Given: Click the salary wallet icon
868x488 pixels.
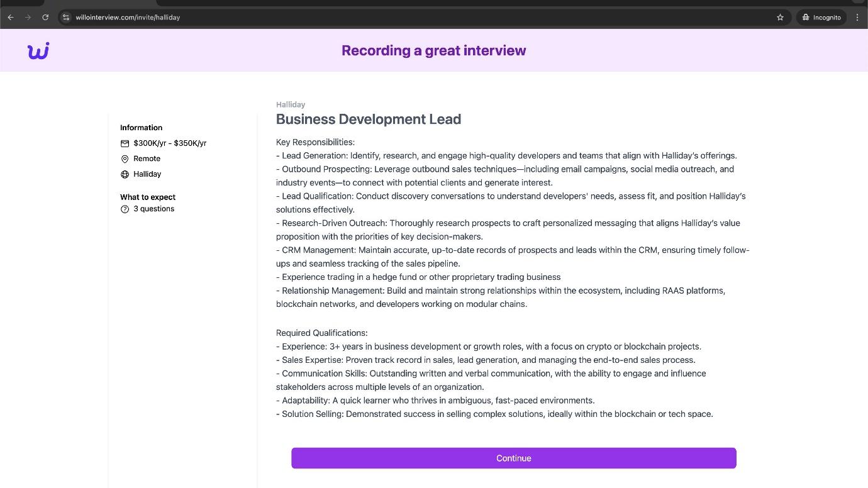Looking at the screenshot, I should coord(125,143).
